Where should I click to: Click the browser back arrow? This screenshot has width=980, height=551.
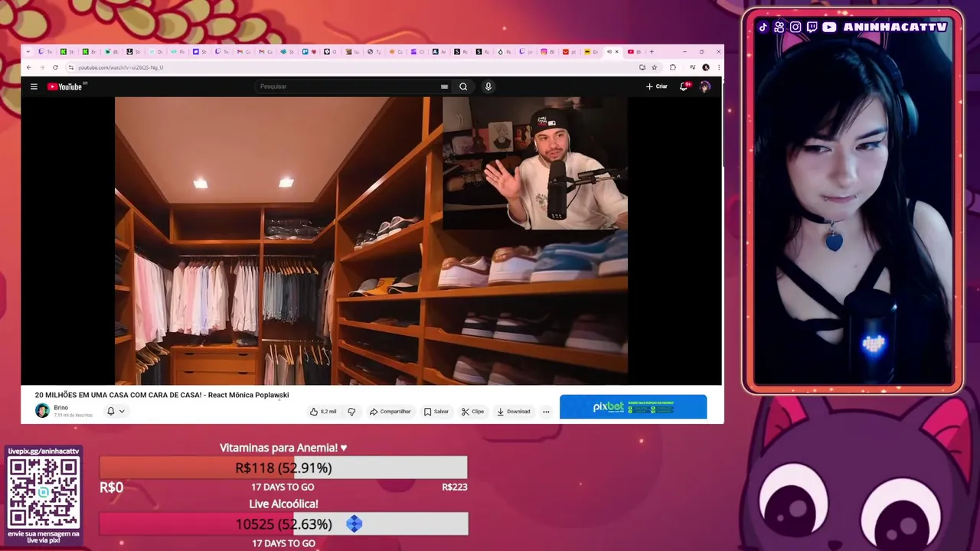pos(29,67)
